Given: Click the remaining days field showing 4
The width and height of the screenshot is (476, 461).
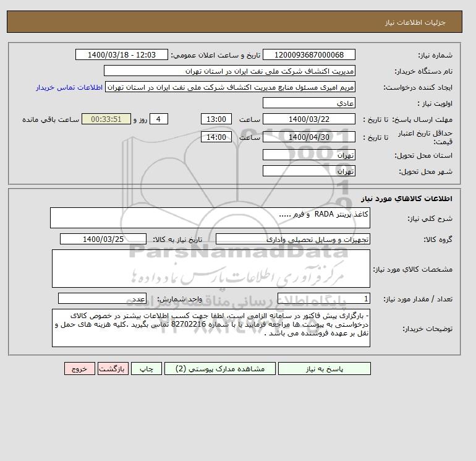Looking at the screenshot, I should [x=158, y=119].
